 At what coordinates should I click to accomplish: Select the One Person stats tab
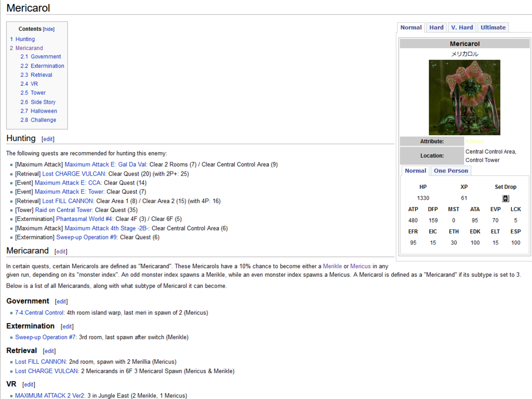pyautogui.click(x=451, y=171)
